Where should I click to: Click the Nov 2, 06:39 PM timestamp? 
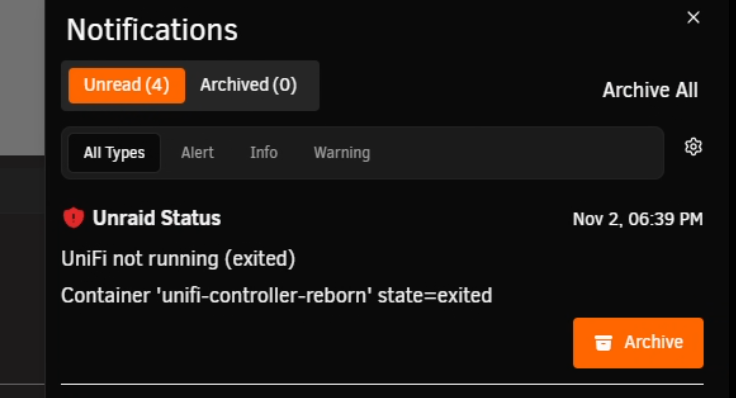point(638,219)
